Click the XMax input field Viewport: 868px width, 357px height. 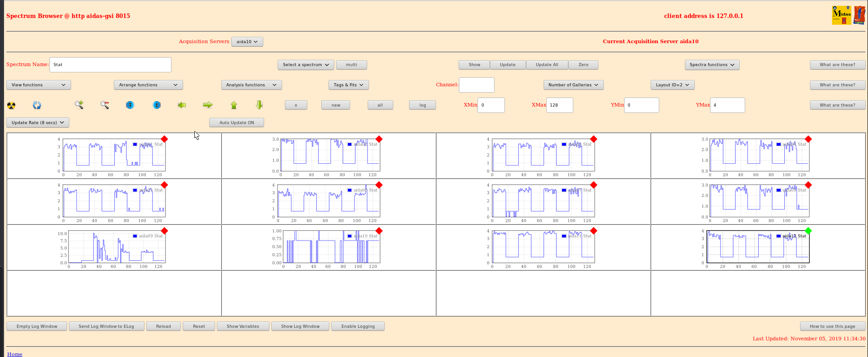(559, 105)
